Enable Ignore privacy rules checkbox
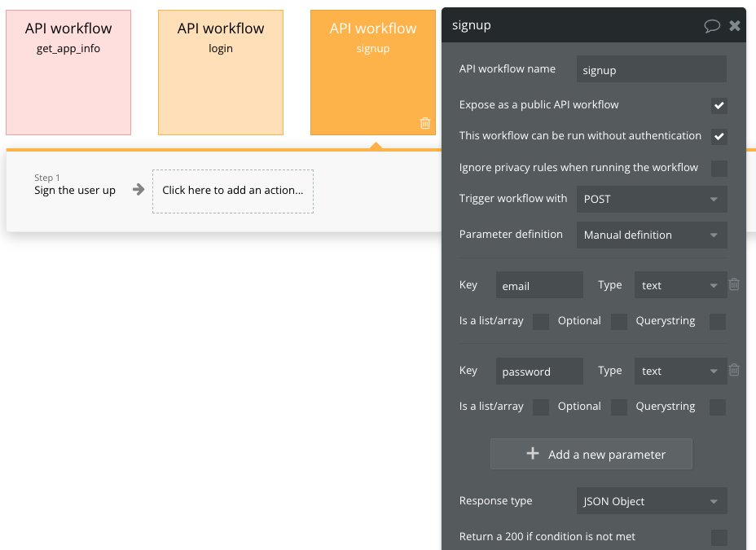This screenshot has height=550, width=756. (x=719, y=169)
